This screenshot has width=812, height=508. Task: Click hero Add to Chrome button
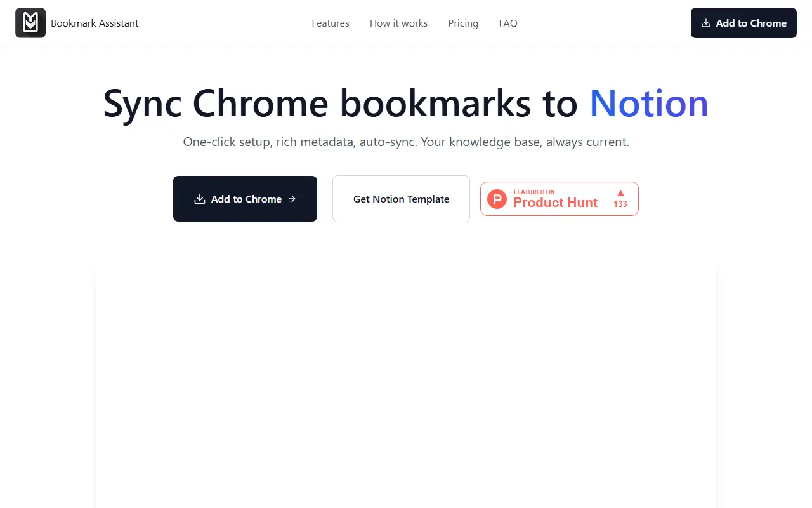[245, 199]
